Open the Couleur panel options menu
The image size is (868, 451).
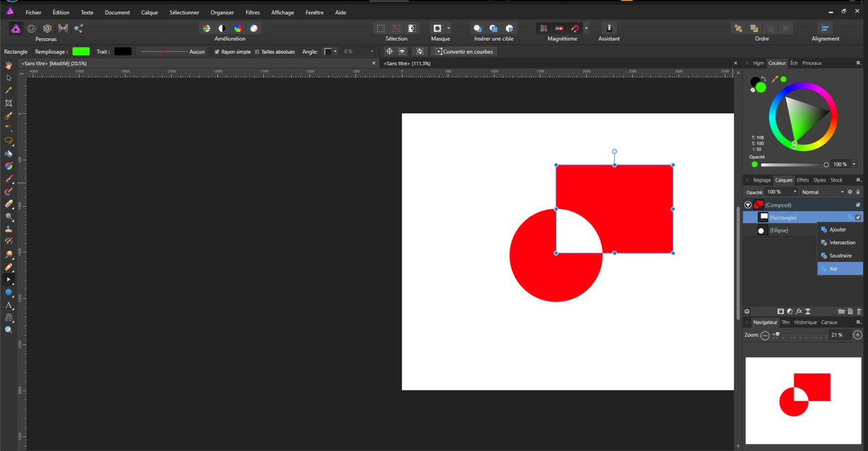click(x=859, y=63)
